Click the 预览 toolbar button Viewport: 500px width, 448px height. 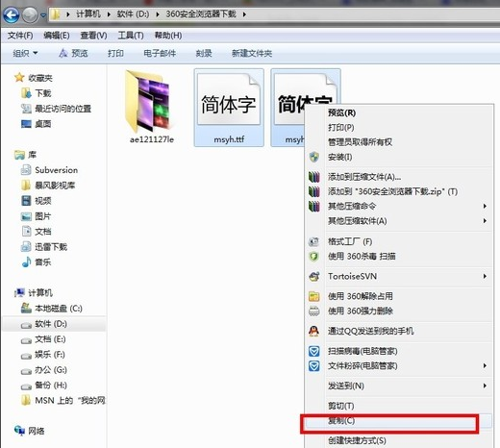point(73,53)
